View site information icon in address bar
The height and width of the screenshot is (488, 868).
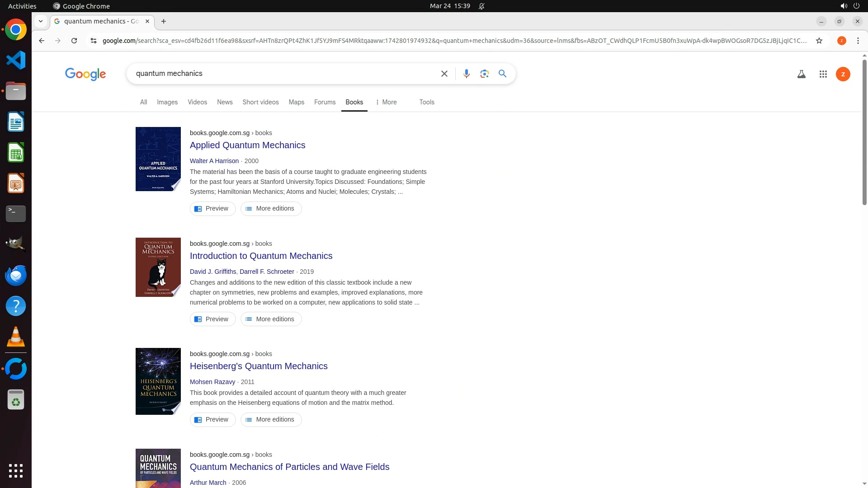(94, 41)
